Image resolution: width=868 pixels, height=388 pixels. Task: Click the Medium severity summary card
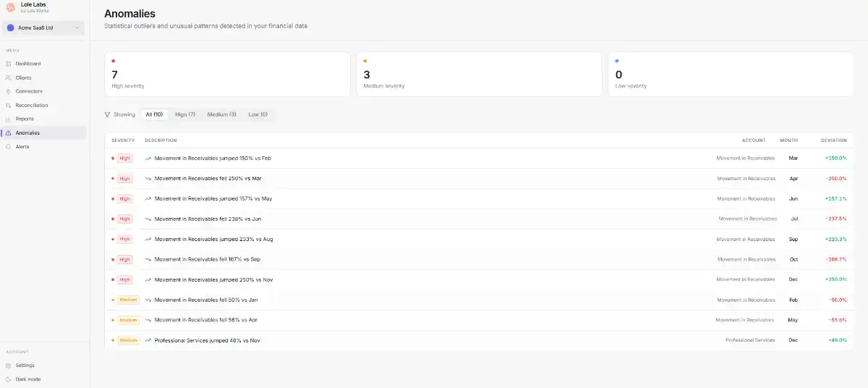pos(479,74)
